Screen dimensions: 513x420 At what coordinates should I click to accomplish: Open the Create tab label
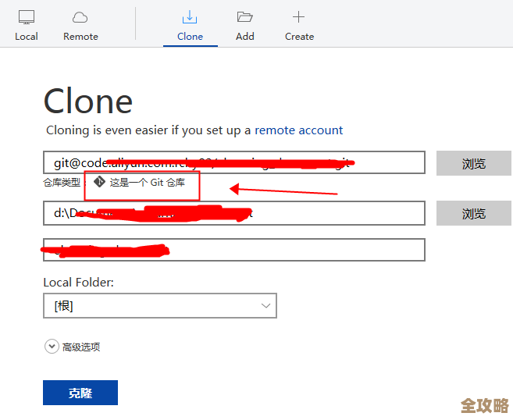[299, 37]
